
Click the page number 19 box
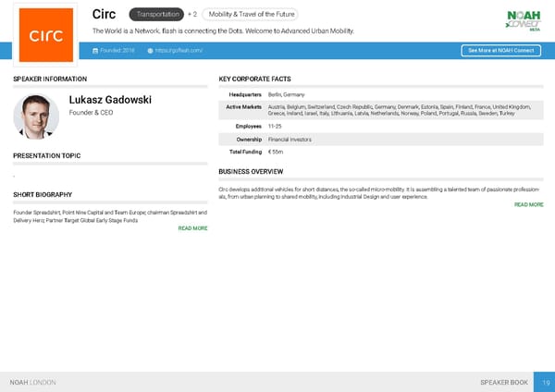coord(546,382)
